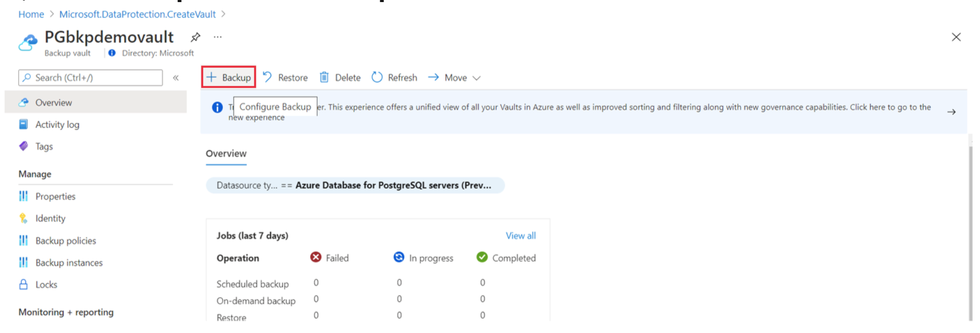This screenshot has width=980, height=333.
Task: Refresh the vault overview
Action: click(395, 77)
